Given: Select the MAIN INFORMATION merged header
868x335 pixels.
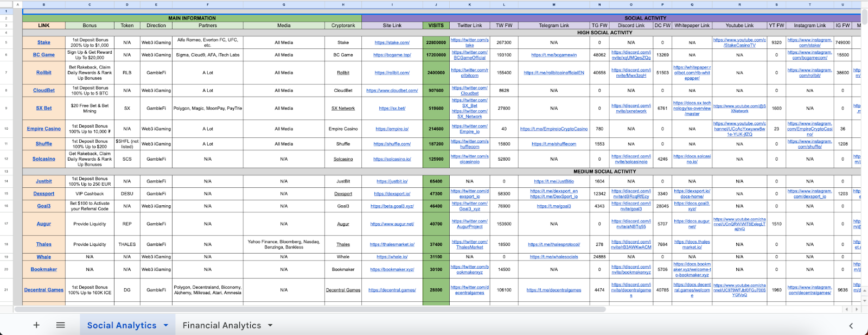Looking at the screenshot, I should pyautogui.click(x=192, y=18).
